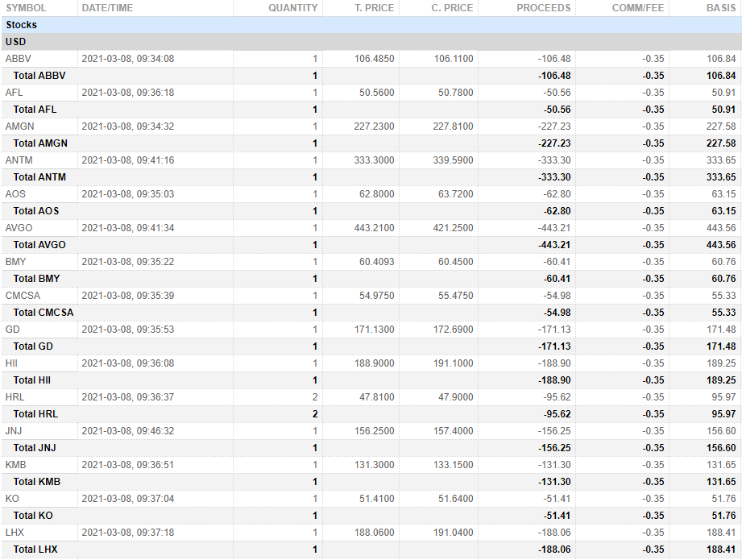
Task: Click the Total LHX row label
Action: point(35,549)
